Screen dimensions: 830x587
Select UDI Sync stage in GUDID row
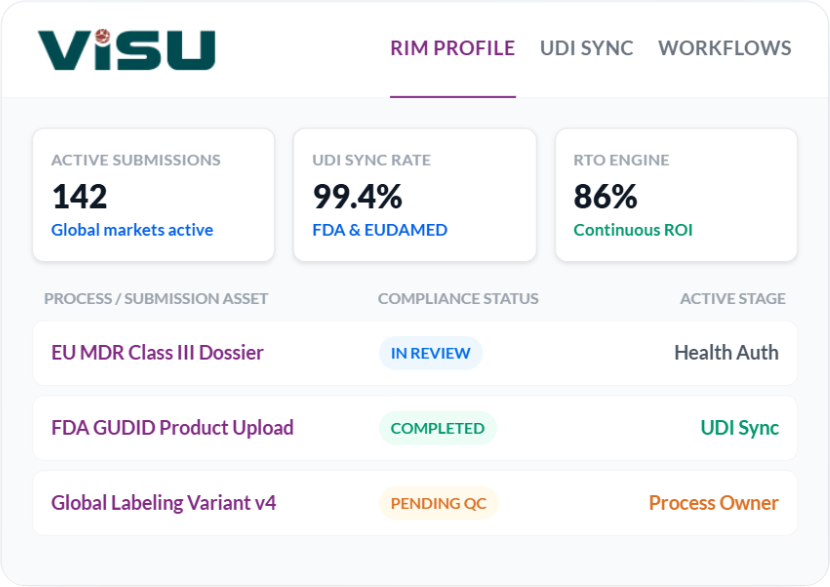tap(739, 428)
